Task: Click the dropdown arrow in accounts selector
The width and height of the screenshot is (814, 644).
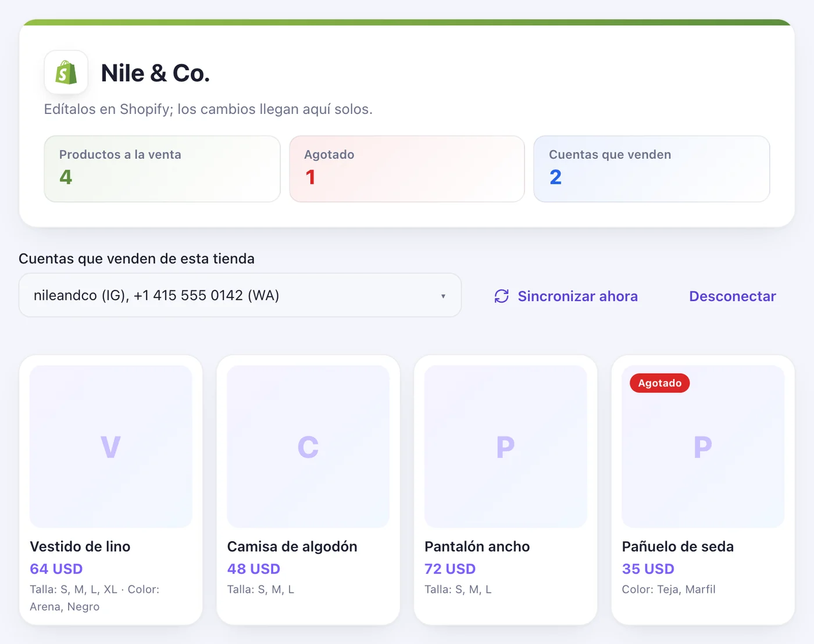Action: (x=443, y=296)
